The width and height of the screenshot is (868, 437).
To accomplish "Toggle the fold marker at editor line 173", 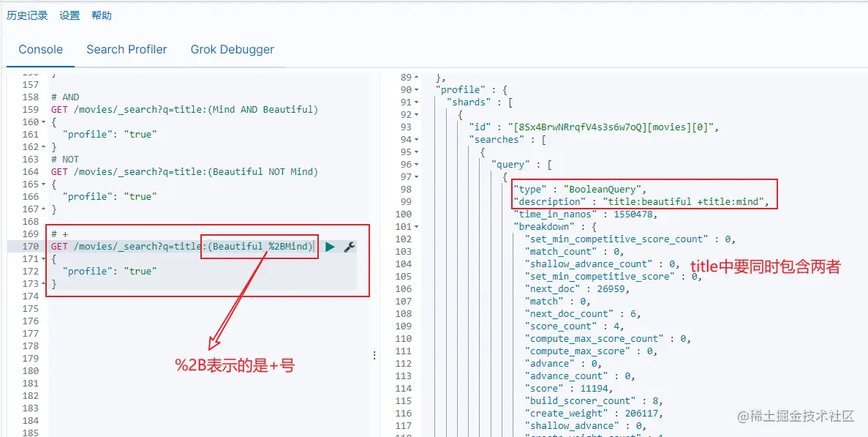I will click(x=43, y=283).
